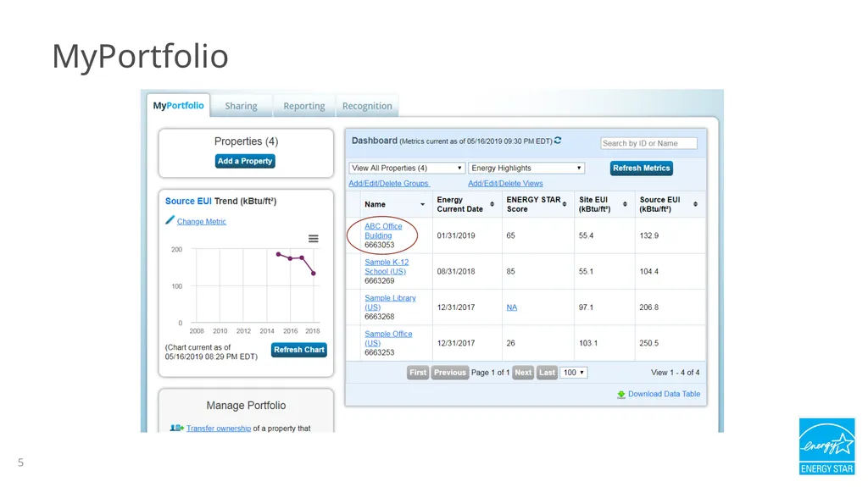Viewport: 868px width, 487px height.
Task: Click the First page button
Action: [x=418, y=373]
